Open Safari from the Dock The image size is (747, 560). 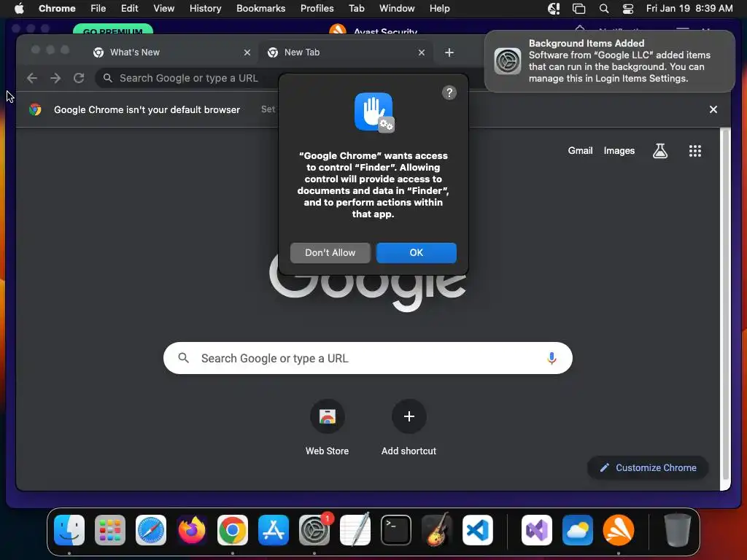pos(151,530)
